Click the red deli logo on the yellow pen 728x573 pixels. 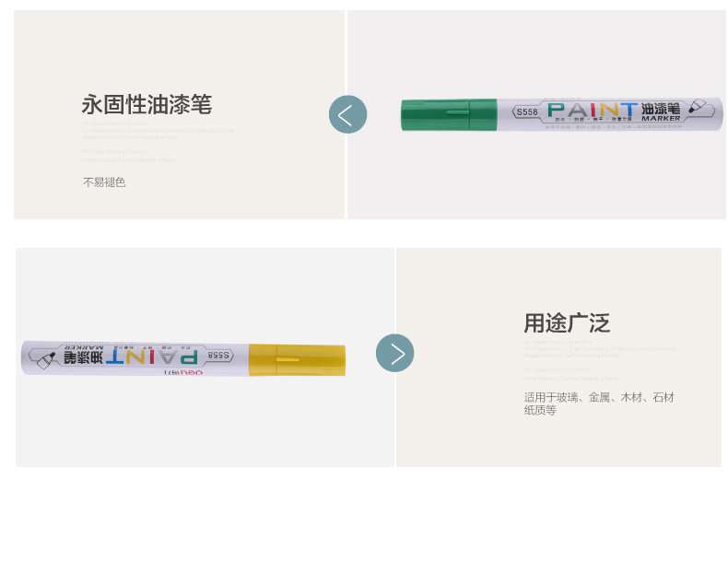point(192,372)
